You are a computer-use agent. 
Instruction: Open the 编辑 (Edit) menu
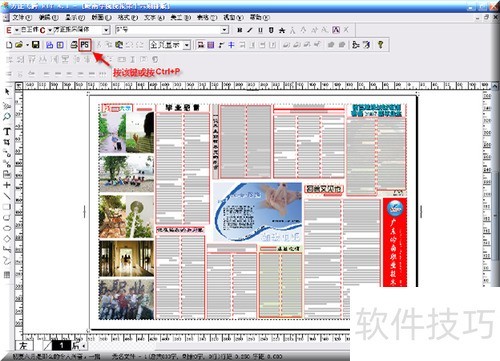49,17
